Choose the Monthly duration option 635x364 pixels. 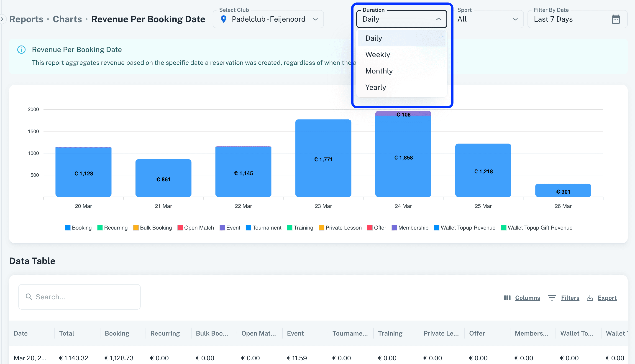pos(379,71)
